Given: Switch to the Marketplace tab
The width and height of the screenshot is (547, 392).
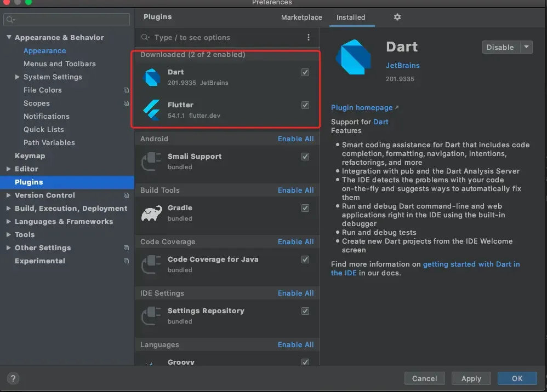Looking at the screenshot, I should [301, 17].
